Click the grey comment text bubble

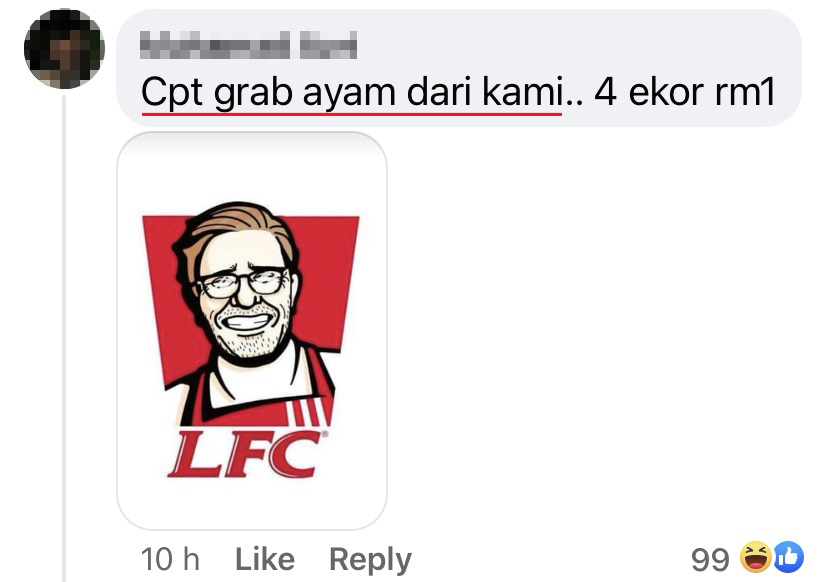coord(459,68)
